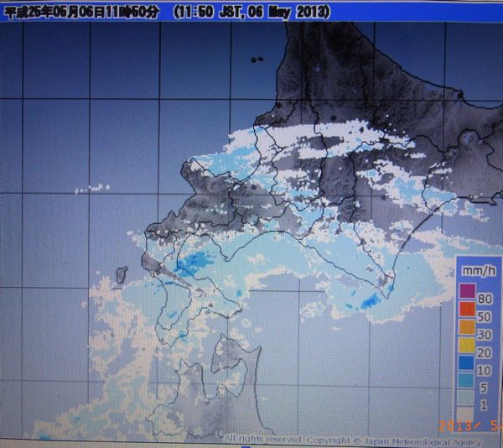Screen dimensions: 503x448
Task: Click the legend value 20
Action: coord(485,352)
